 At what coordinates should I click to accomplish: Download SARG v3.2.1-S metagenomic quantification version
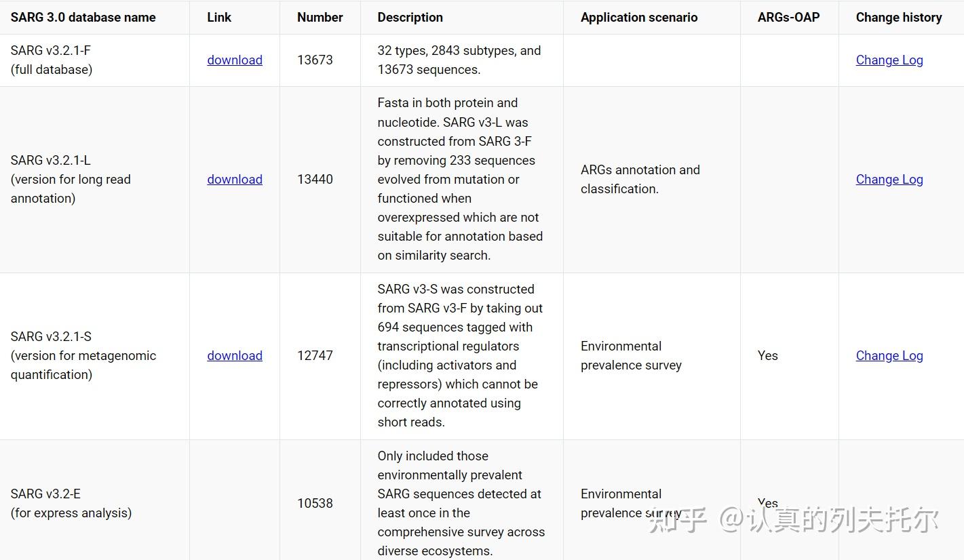[x=235, y=355]
